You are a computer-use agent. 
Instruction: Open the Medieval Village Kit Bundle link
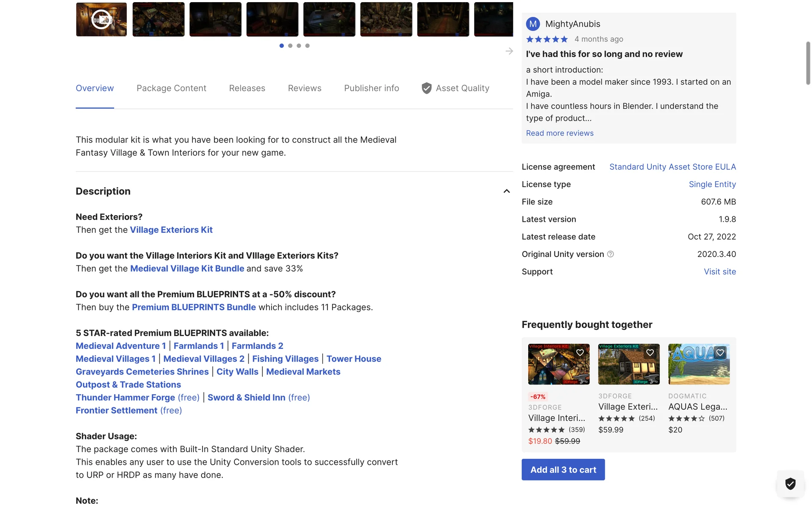(187, 268)
